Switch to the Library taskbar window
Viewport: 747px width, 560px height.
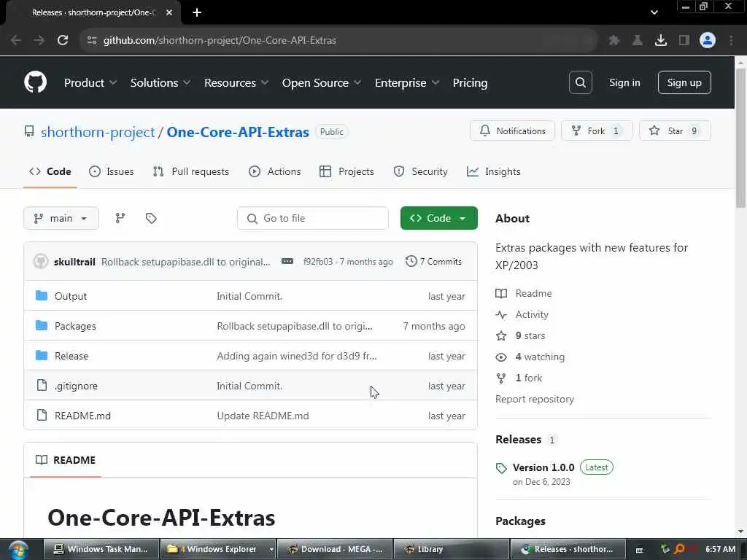(451, 549)
